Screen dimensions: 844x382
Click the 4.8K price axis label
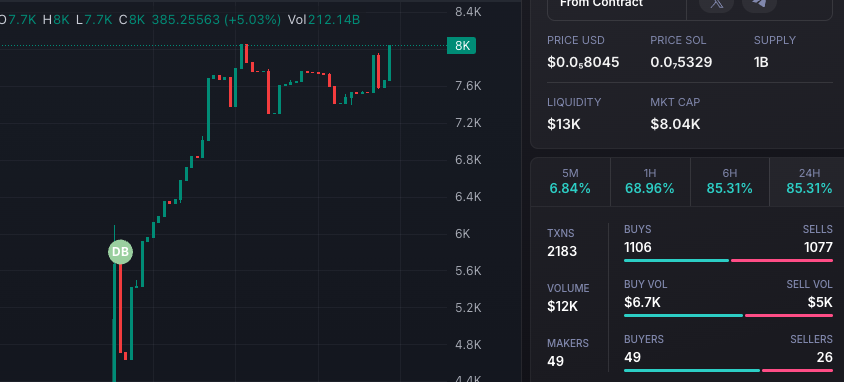[x=468, y=344]
